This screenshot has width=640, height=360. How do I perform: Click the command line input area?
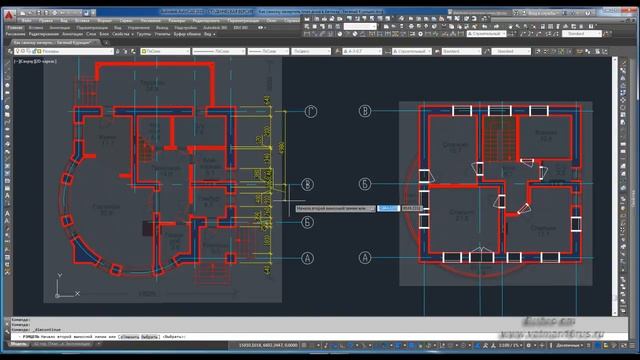pyautogui.click(x=318, y=337)
